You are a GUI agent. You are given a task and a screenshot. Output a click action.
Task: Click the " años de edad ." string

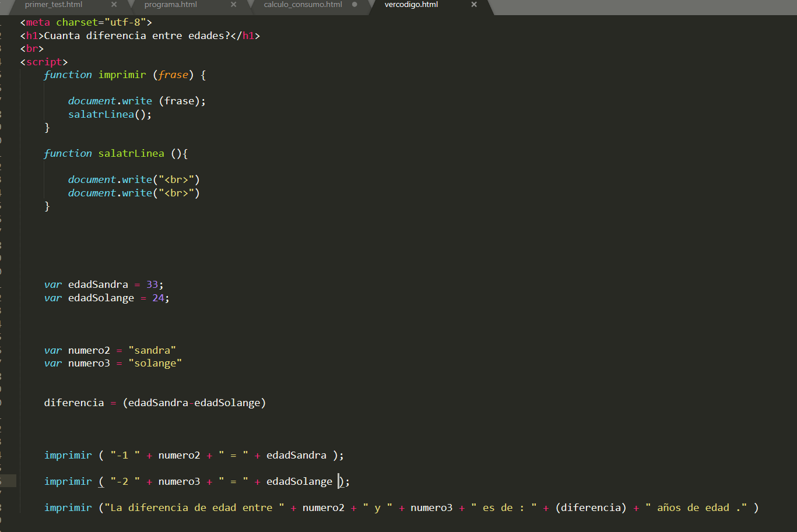[696, 508]
